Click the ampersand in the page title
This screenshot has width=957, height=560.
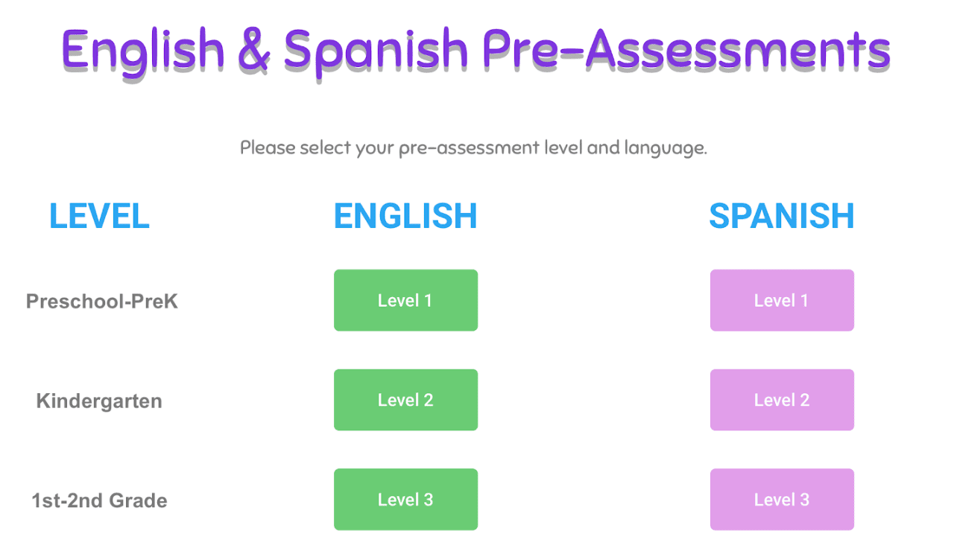pyautogui.click(x=253, y=51)
